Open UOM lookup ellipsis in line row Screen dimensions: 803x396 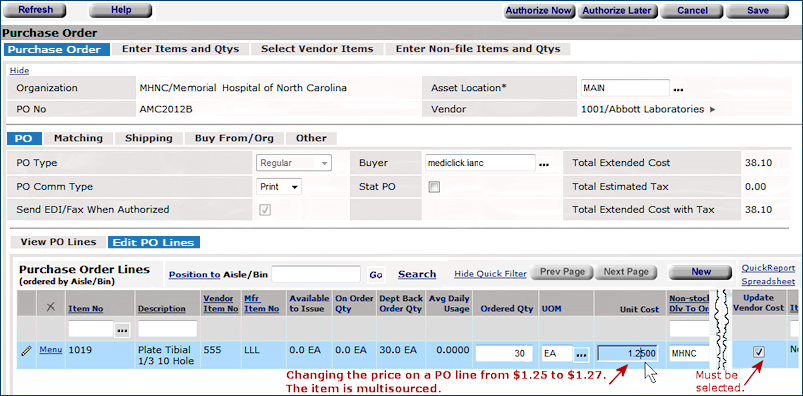pyautogui.click(x=582, y=355)
